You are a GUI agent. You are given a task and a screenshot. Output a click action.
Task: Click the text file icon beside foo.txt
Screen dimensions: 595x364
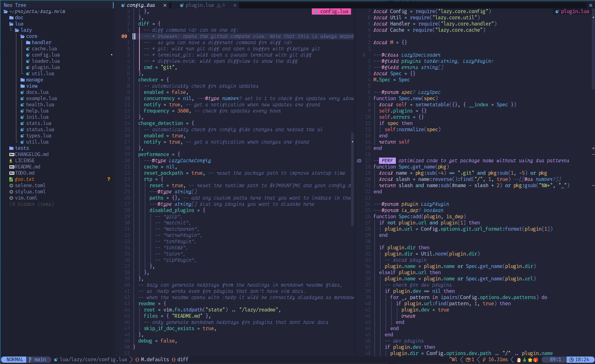[11, 179]
